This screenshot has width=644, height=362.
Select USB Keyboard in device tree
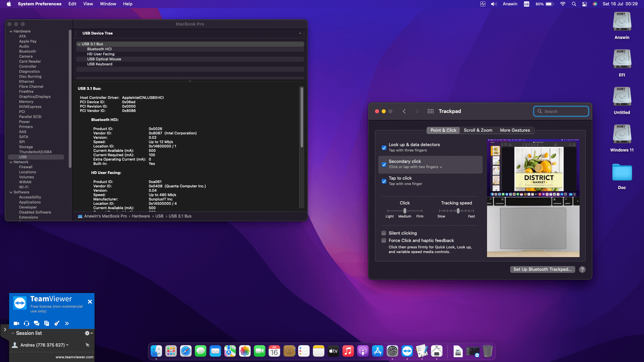(100, 64)
